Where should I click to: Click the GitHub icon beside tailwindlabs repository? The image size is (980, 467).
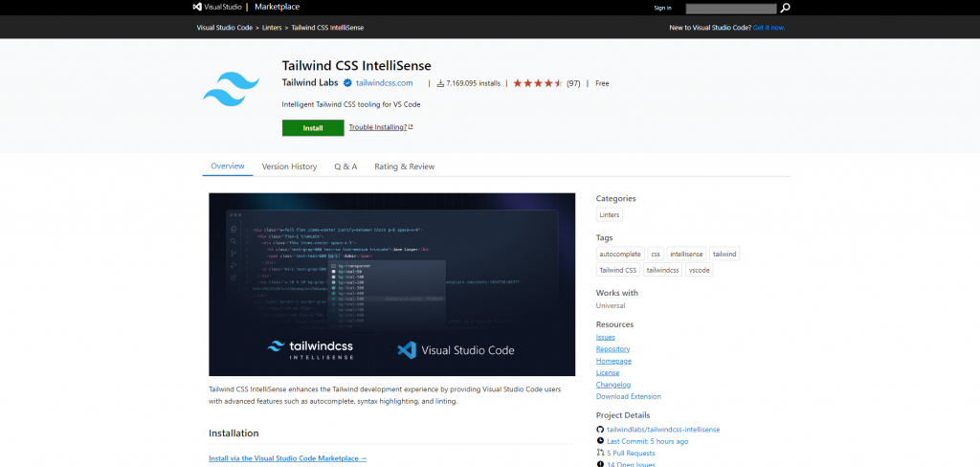pos(600,430)
